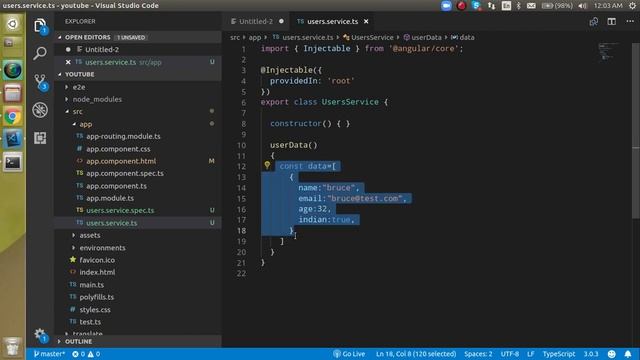640x360 pixels.
Task: Open app.component.spec.ts file
Action: pyautogui.click(x=124, y=173)
